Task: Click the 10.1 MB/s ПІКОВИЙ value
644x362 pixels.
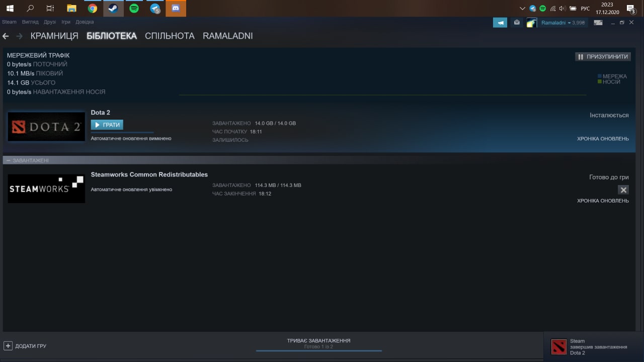Action: 35,73
